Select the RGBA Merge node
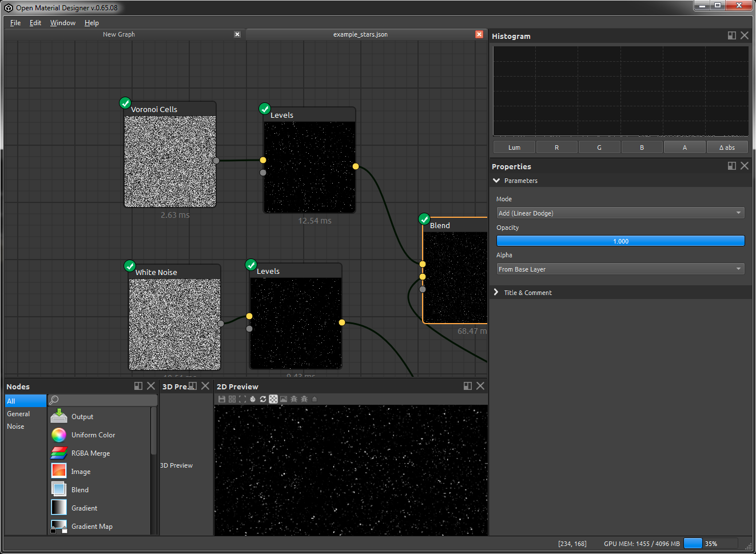Viewport: 756px width, 554px height. pyautogui.click(x=99, y=453)
